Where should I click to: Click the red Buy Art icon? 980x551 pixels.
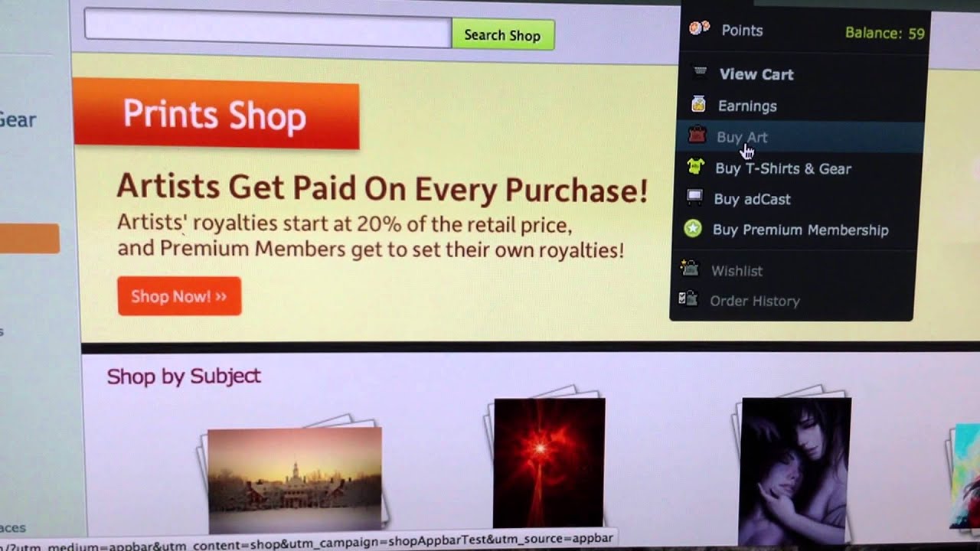696,136
